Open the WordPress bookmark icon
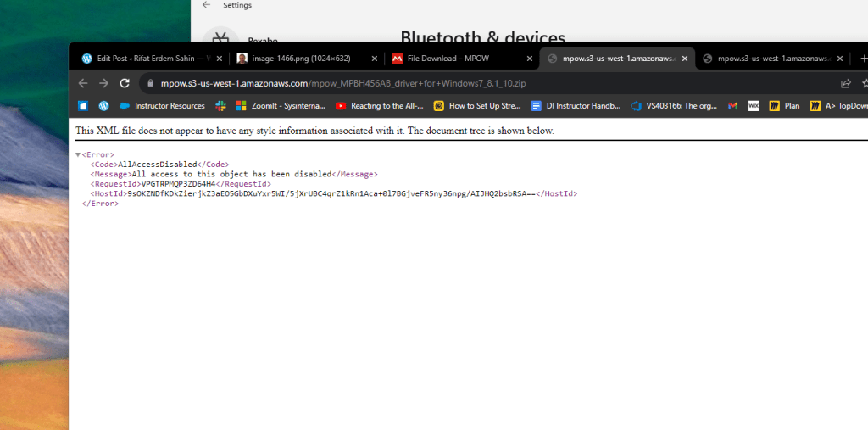 103,106
